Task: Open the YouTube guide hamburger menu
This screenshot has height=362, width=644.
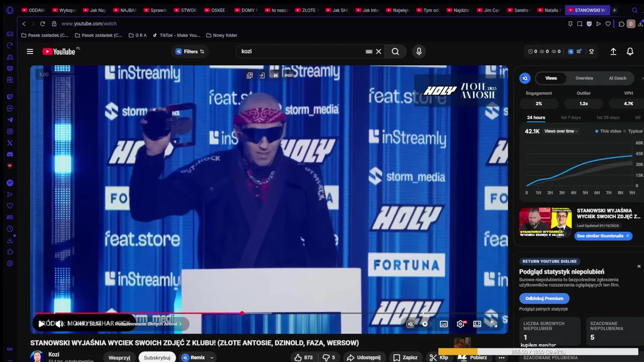Action: [x=30, y=51]
